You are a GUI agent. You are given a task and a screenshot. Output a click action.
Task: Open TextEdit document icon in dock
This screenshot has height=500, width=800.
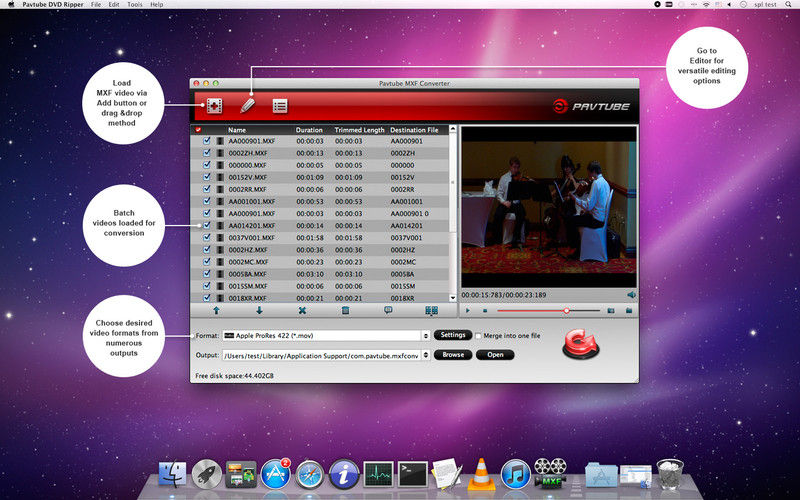coord(447,474)
